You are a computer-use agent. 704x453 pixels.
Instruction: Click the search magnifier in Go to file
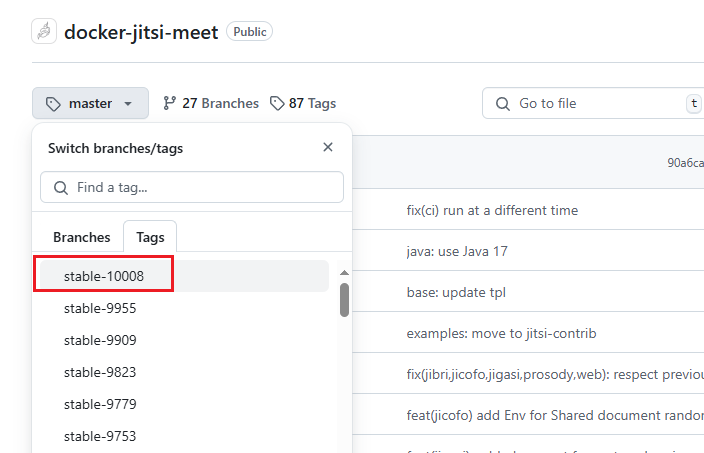(x=503, y=104)
